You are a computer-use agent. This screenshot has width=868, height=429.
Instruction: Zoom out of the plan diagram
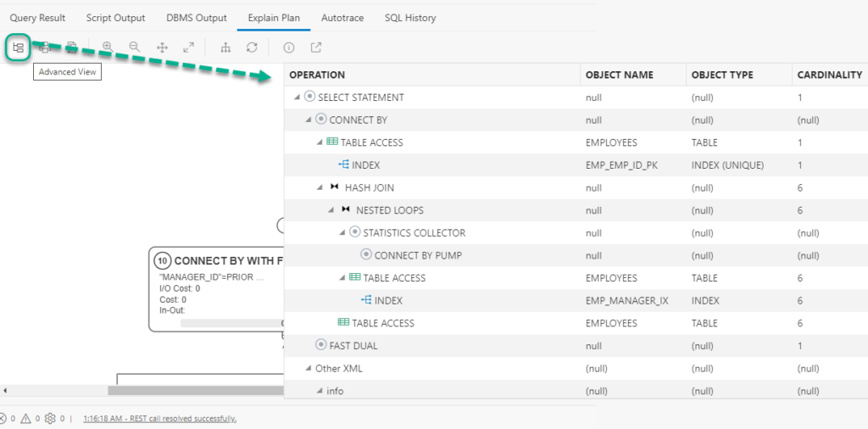pos(135,47)
